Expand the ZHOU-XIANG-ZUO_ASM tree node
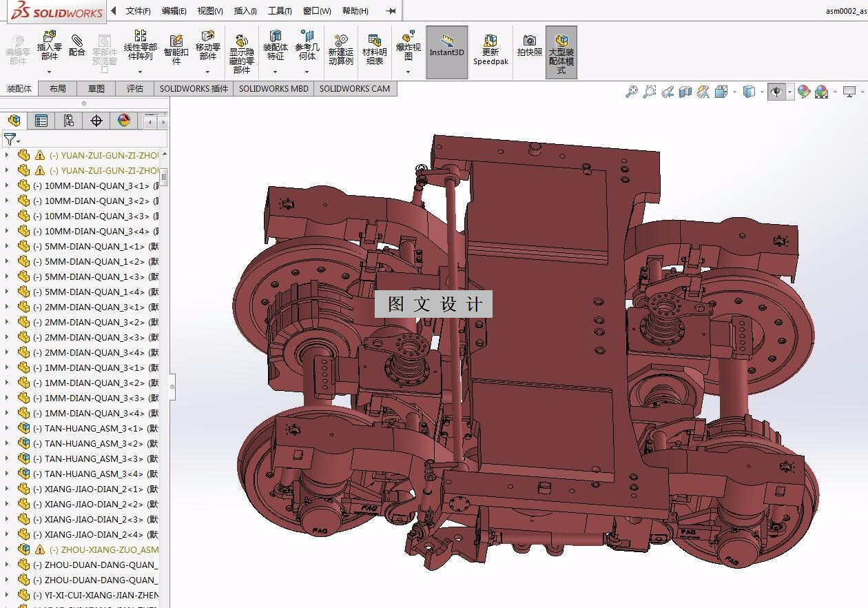This screenshot has height=608, width=868. click(7, 549)
